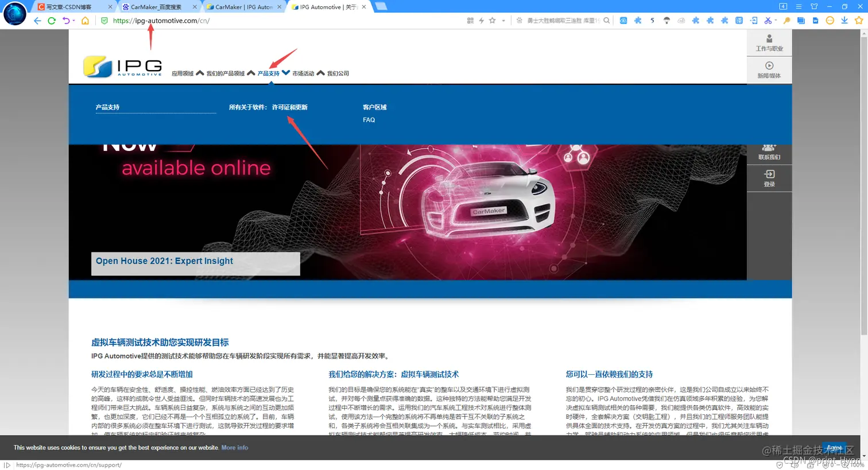Open 联系我们 contact icon on sidebar
This screenshot has height=470, width=868.
(769, 150)
